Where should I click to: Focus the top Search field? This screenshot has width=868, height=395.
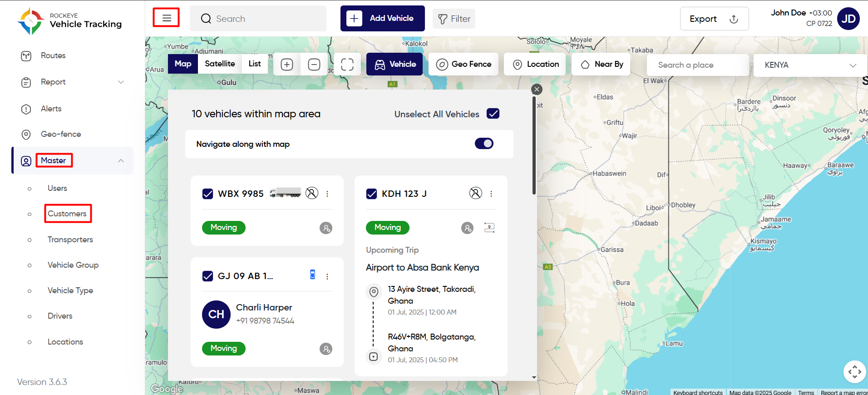tap(258, 19)
